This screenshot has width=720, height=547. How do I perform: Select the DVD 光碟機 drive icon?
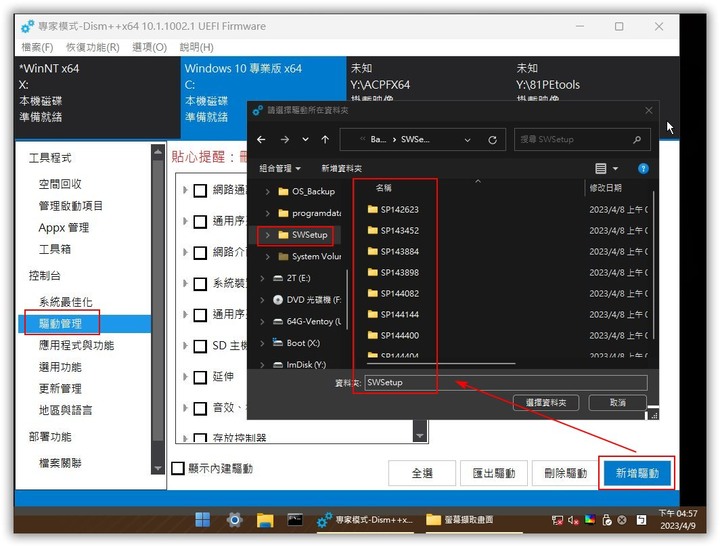[x=278, y=299]
